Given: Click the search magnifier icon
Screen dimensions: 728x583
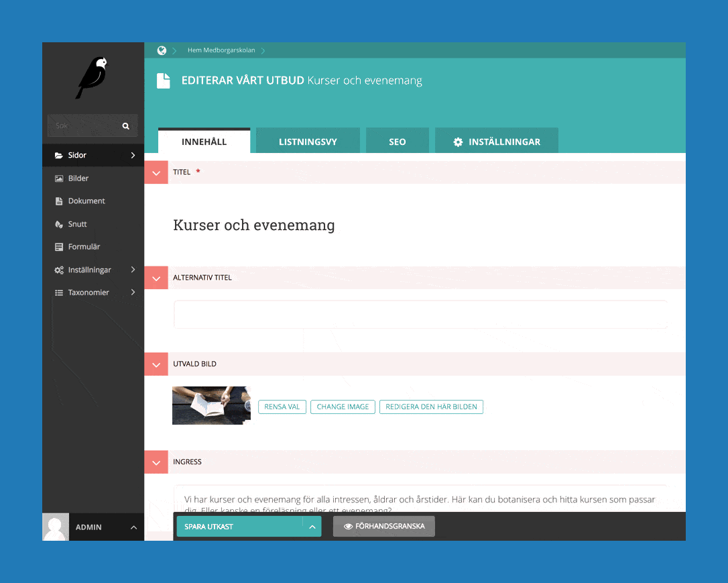Looking at the screenshot, I should [x=126, y=126].
